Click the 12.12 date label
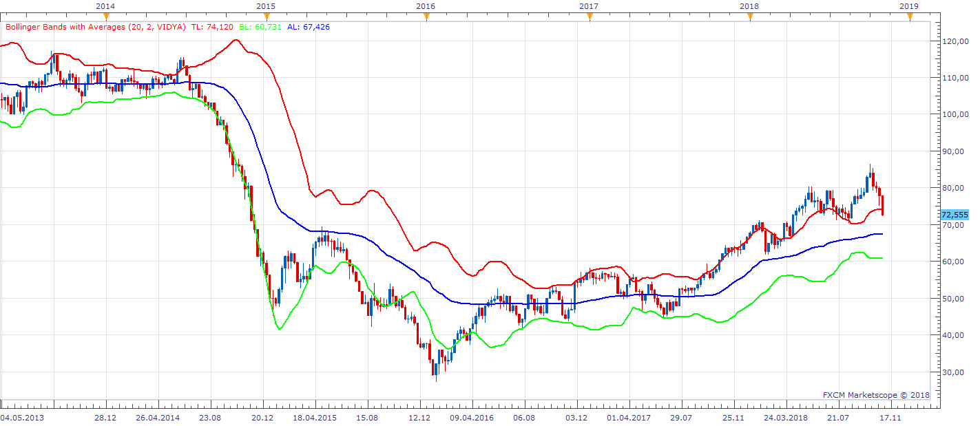 click(x=419, y=418)
